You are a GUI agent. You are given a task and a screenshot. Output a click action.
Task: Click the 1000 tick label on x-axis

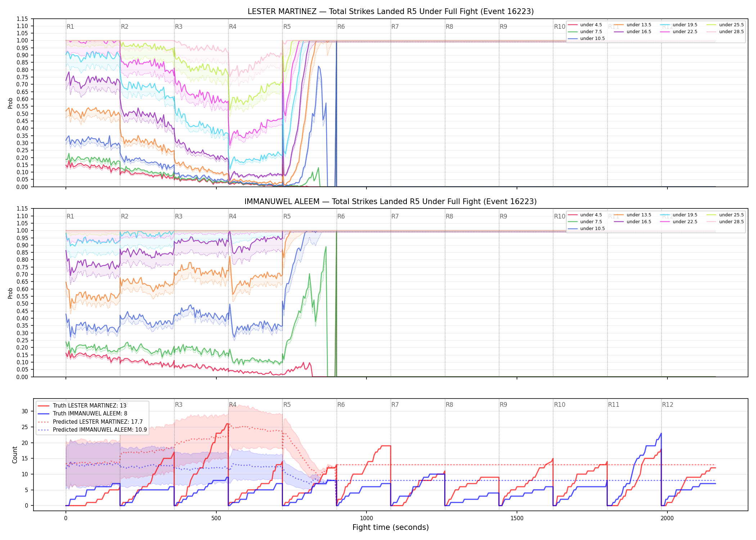click(x=366, y=518)
